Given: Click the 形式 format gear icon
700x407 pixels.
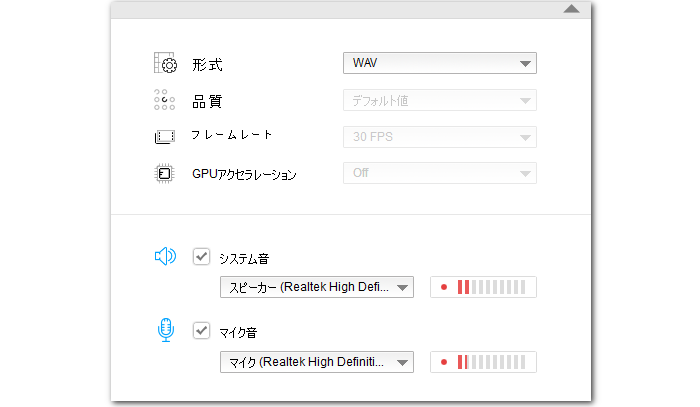Looking at the screenshot, I should point(165,65).
